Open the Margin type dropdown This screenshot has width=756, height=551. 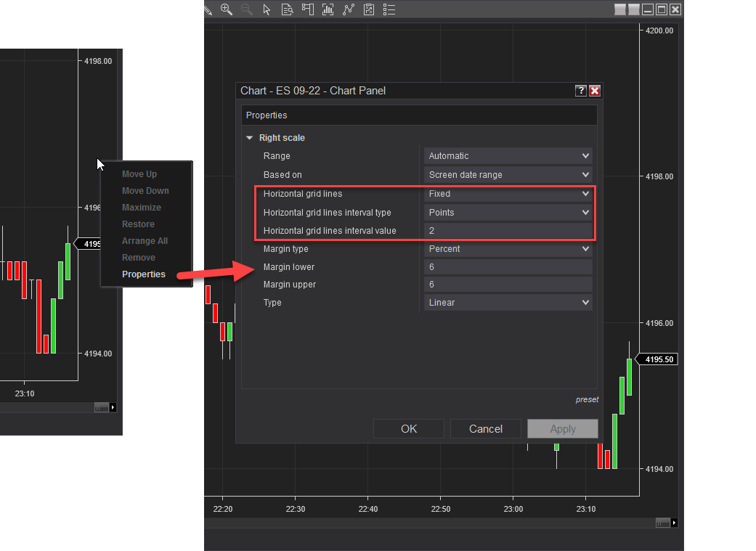pyautogui.click(x=508, y=249)
